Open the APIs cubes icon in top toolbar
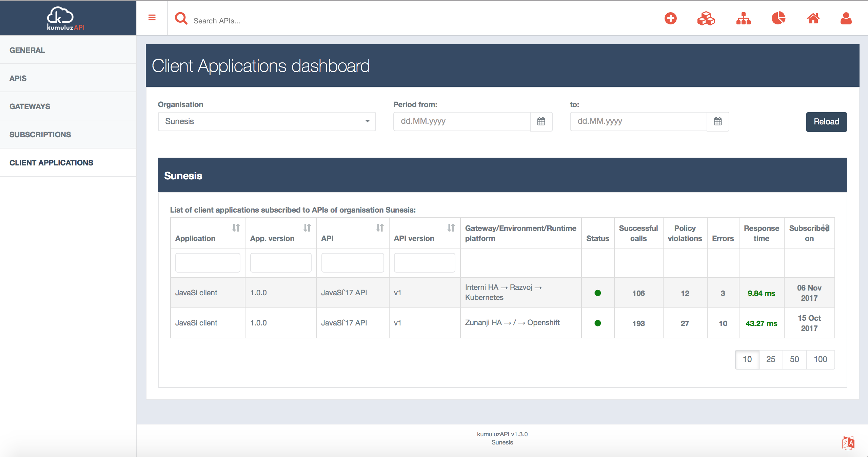This screenshot has width=868, height=457. point(706,19)
